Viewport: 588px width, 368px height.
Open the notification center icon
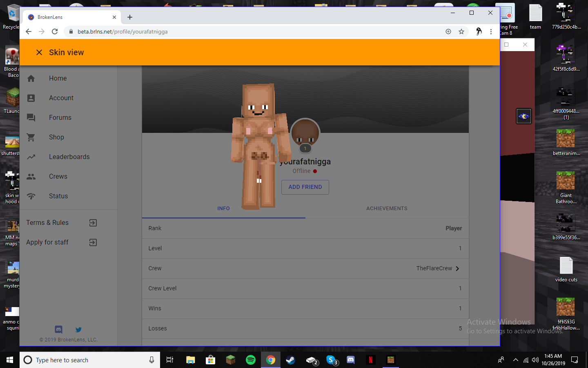(575, 360)
